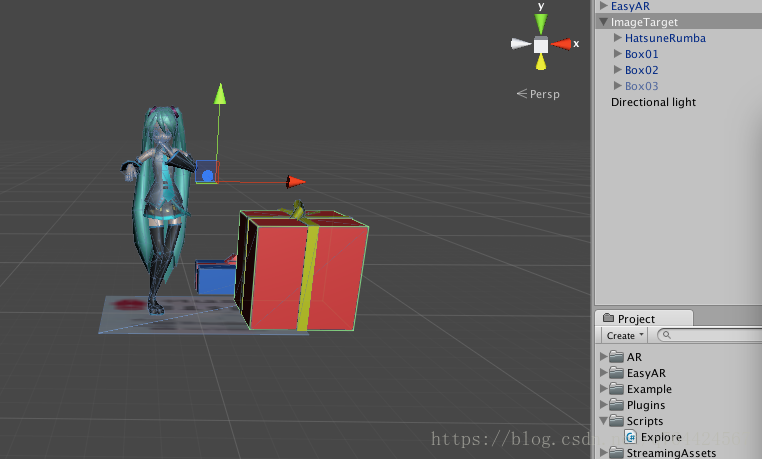
Task: Expand the Box01 hierarchy entry
Action: pos(618,53)
